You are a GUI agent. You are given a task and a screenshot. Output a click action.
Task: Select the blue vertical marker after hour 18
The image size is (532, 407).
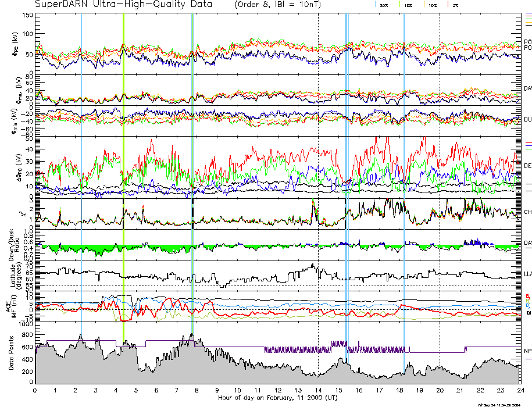pos(404,174)
